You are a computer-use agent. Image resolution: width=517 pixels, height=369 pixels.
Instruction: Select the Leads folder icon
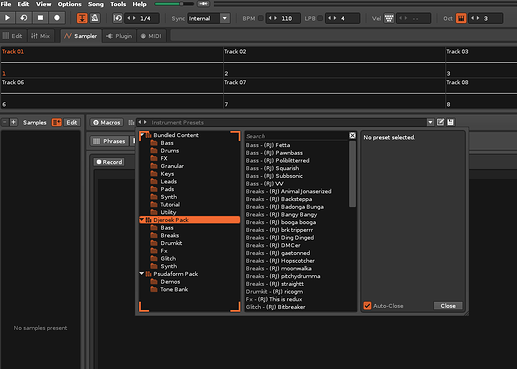154,181
